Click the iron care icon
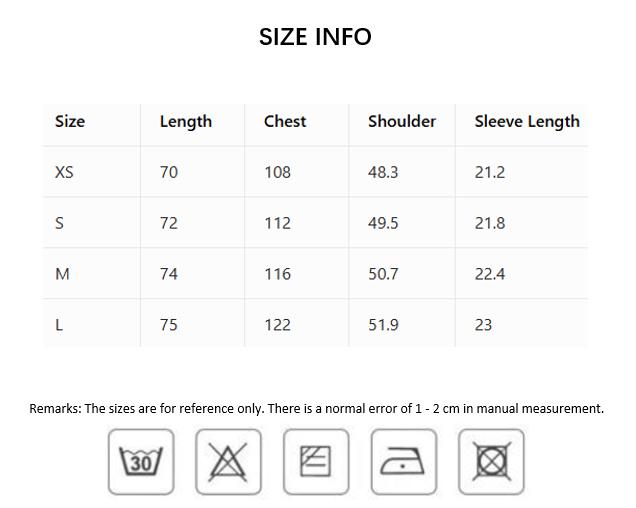 click(404, 462)
